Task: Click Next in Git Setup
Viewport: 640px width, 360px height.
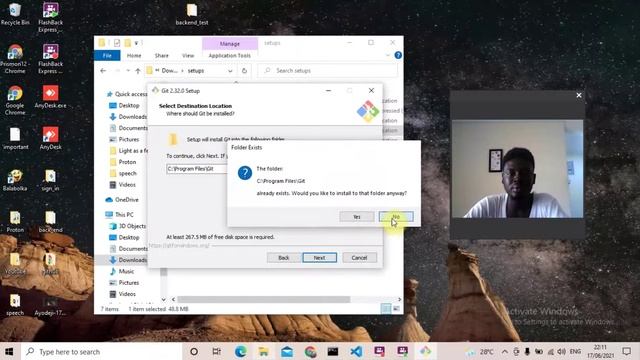Action: point(320,258)
